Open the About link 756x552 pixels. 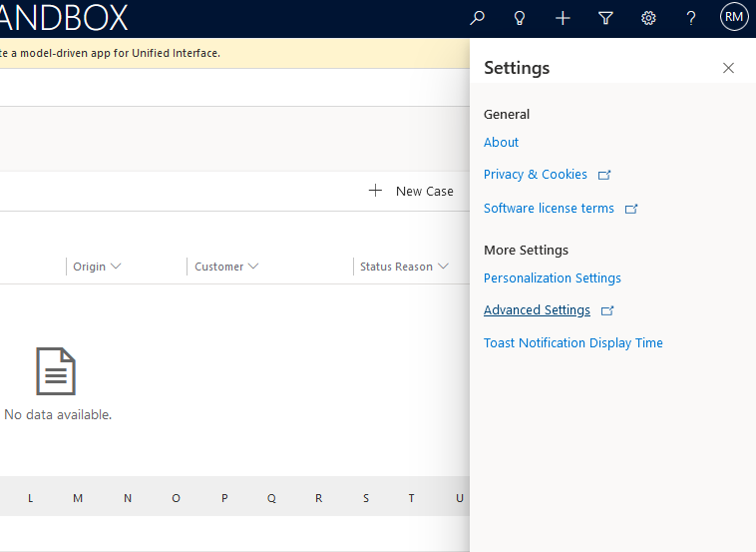click(x=501, y=143)
